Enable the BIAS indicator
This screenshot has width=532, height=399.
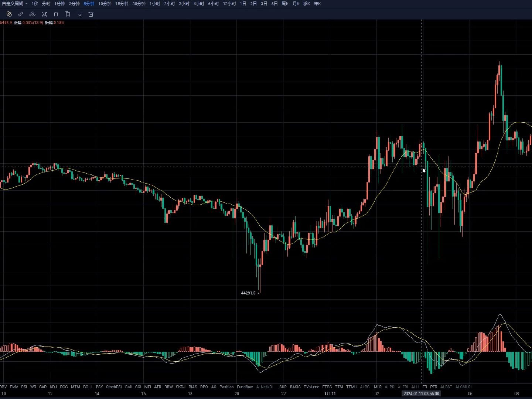tap(193, 387)
